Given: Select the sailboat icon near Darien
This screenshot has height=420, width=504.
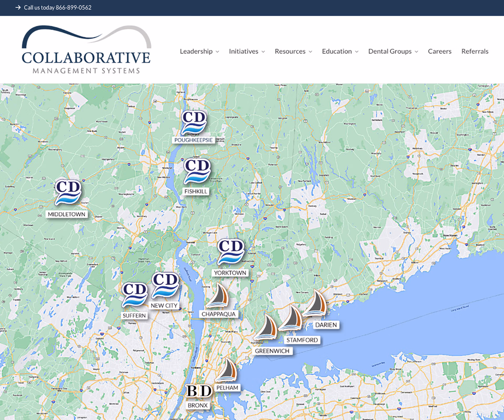Looking at the screenshot, I should (316, 304).
